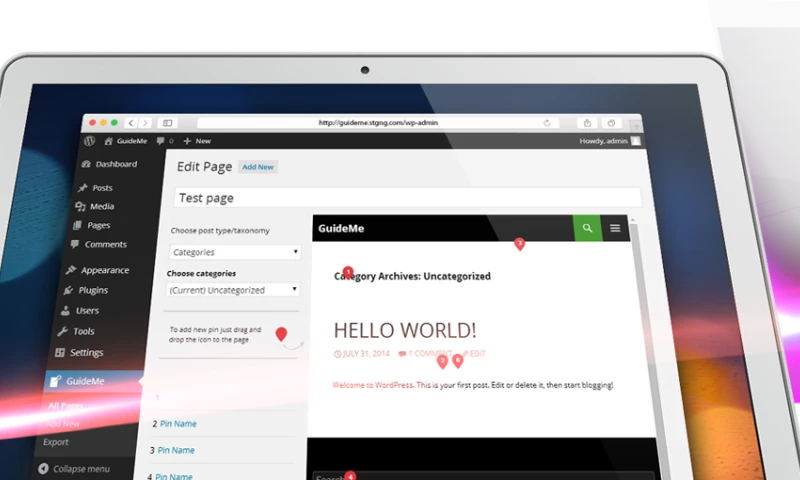Open the Howdy, admin account menu
Image resolution: width=800 pixels, height=480 pixels.
coord(609,141)
